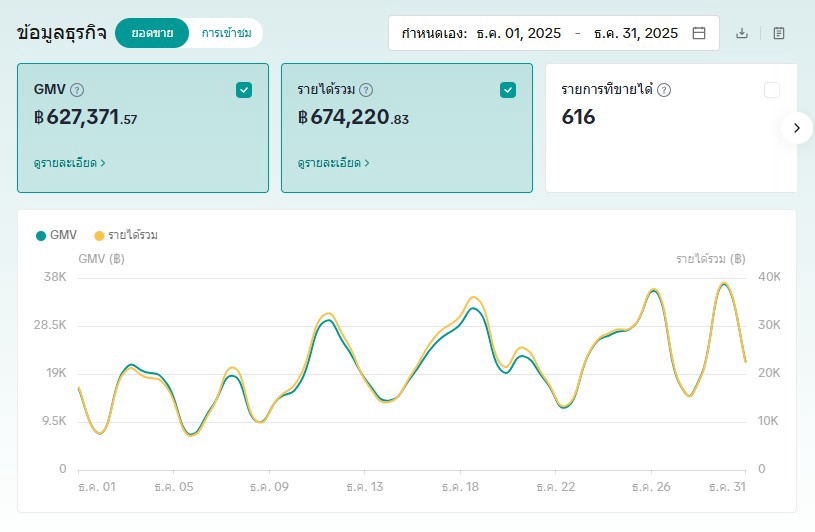
Task: Show more metric cards with right arrow
Action: (796, 128)
